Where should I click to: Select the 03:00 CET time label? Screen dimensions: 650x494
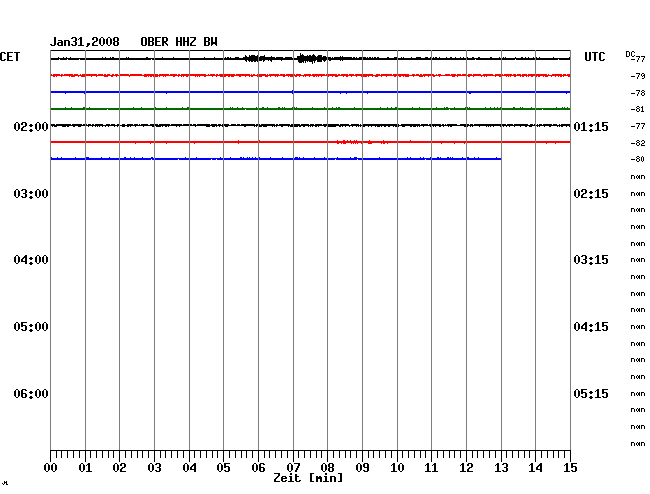click(31, 194)
